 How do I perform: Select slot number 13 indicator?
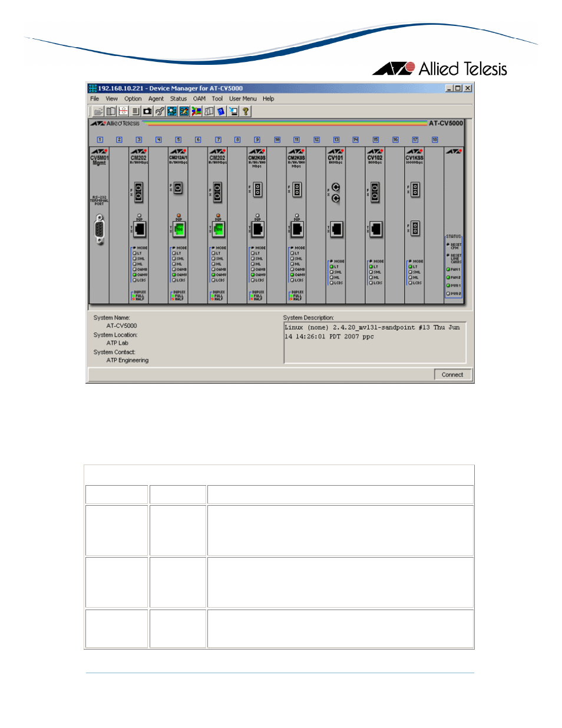click(x=336, y=140)
